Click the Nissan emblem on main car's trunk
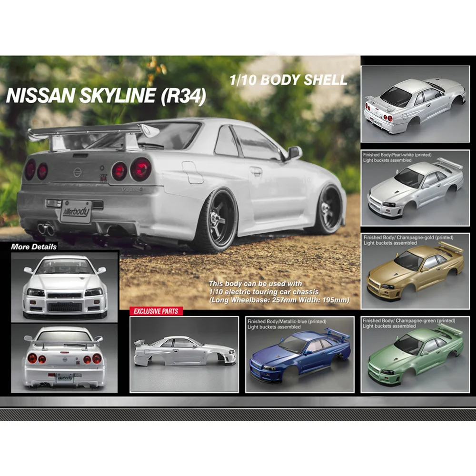 [x=78, y=172]
